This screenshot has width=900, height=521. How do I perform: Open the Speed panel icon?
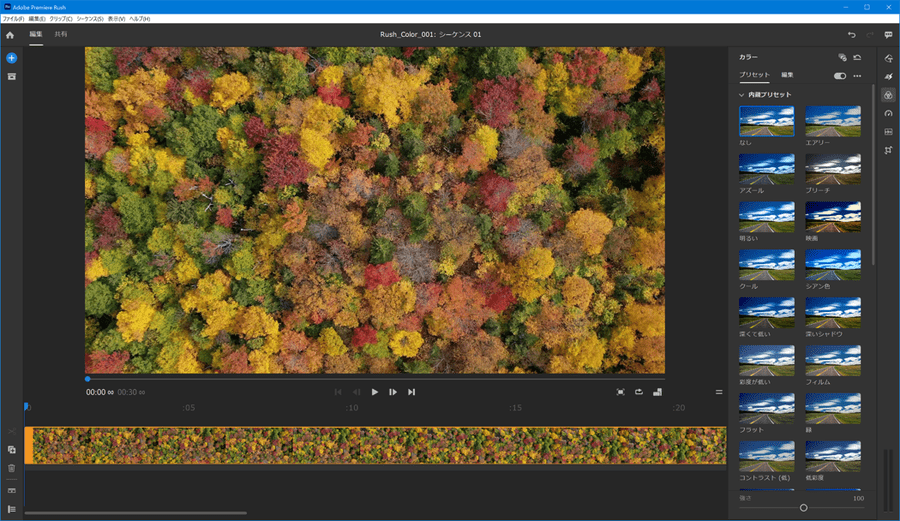888,113
